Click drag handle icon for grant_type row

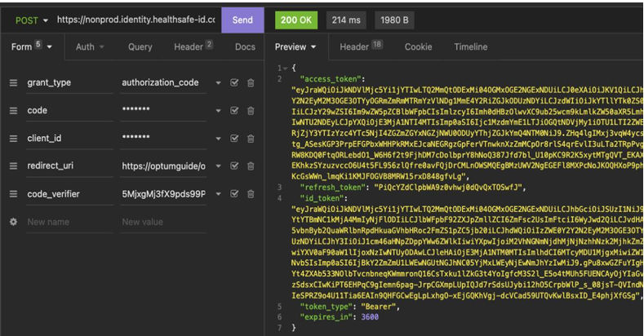click(14, 83)
